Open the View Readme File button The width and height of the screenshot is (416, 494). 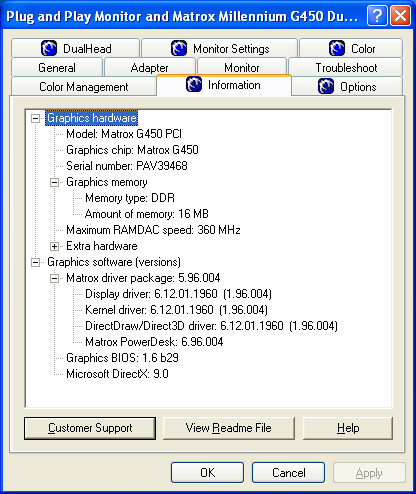(x=229, y=428)
